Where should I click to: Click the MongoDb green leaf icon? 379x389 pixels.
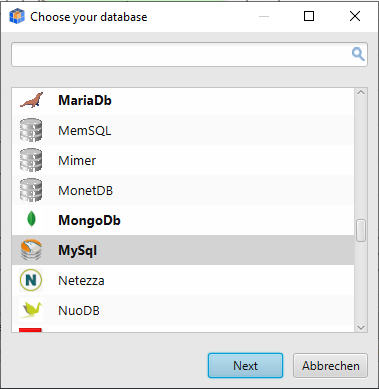tap(31, 220)
